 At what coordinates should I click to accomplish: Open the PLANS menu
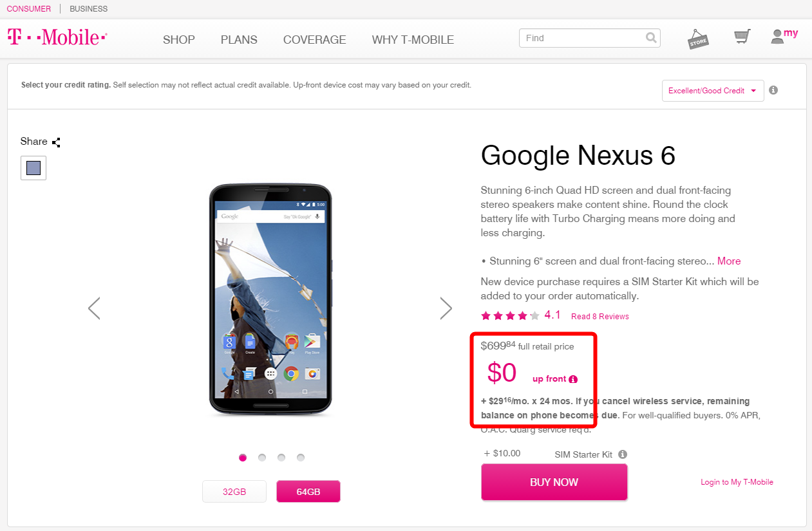239,40
